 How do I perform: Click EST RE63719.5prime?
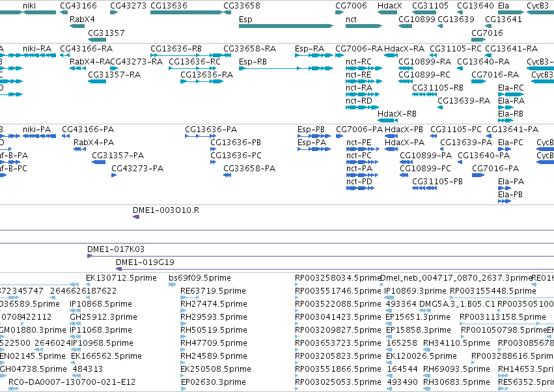pyautogui.click(x=213, y=291)
